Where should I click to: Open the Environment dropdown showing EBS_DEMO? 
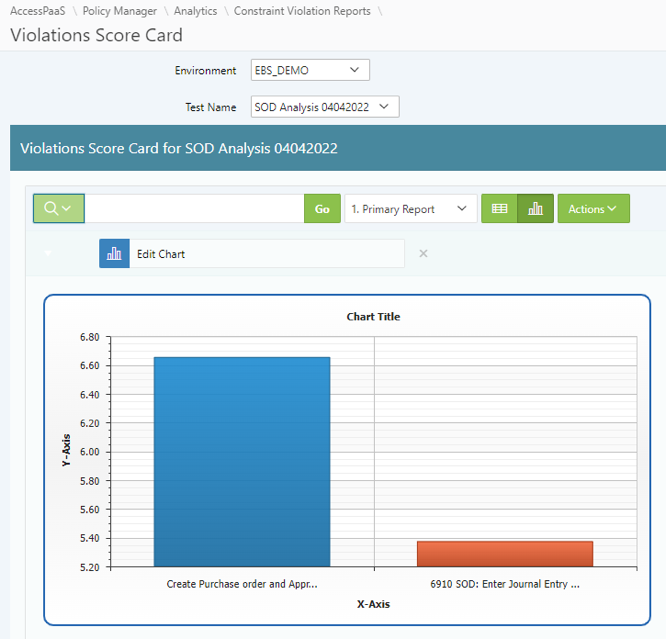[310, 70]
